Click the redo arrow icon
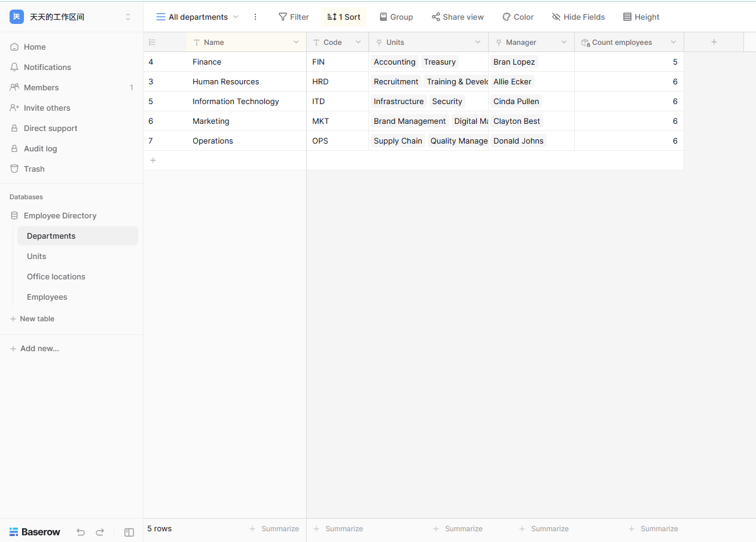Screen dimensions: 756x542 [100, 532]
